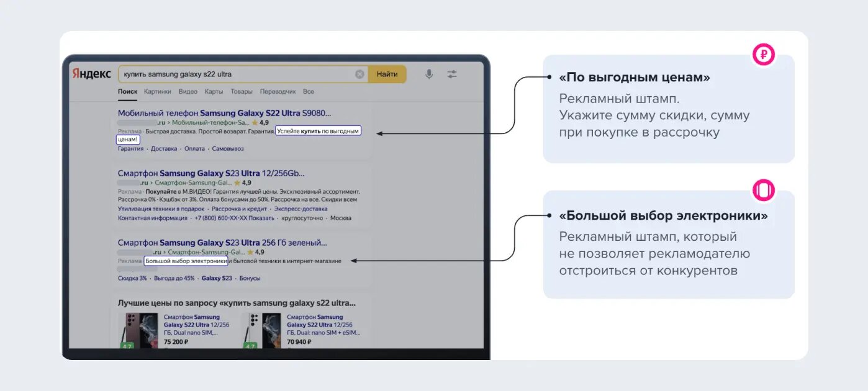Switch to the Переводчик tab

[x=278, y=92]
